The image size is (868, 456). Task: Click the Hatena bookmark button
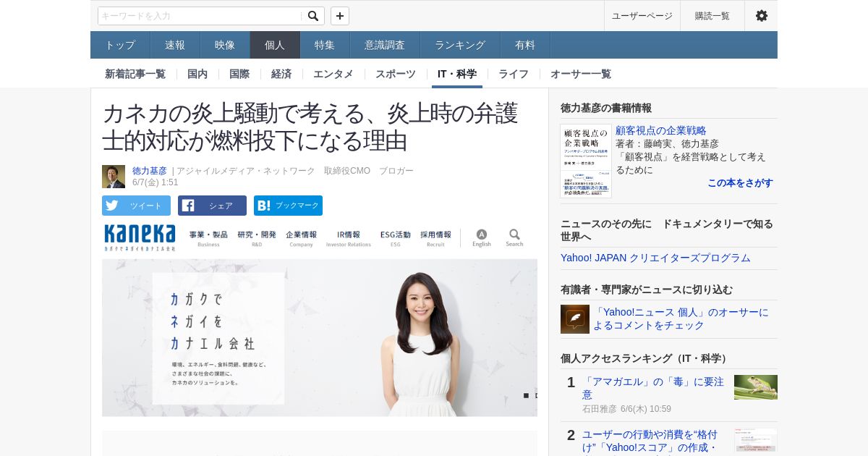pos(288,206)
